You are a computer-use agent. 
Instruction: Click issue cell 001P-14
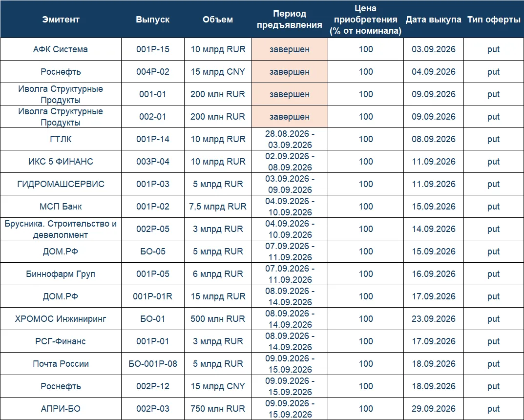(x=153, y=139)
